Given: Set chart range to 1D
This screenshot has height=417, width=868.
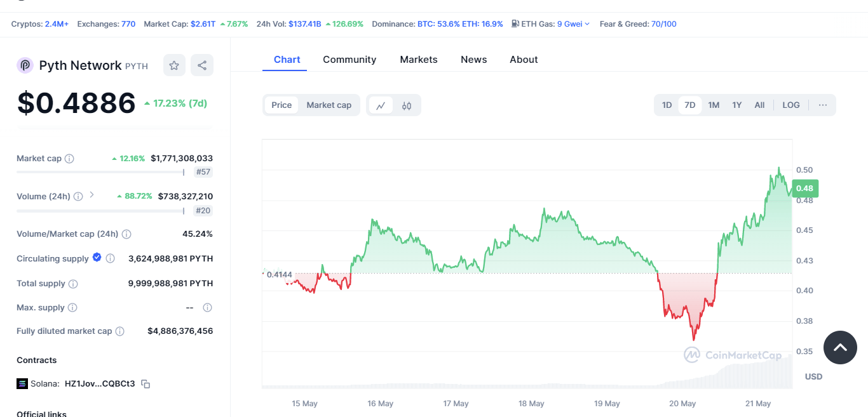Looking at the screenshot, I should [x=667, y=105].
